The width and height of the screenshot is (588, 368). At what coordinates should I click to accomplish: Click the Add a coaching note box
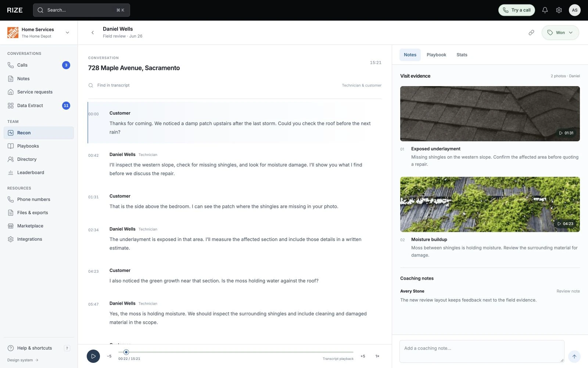point(482,351)
